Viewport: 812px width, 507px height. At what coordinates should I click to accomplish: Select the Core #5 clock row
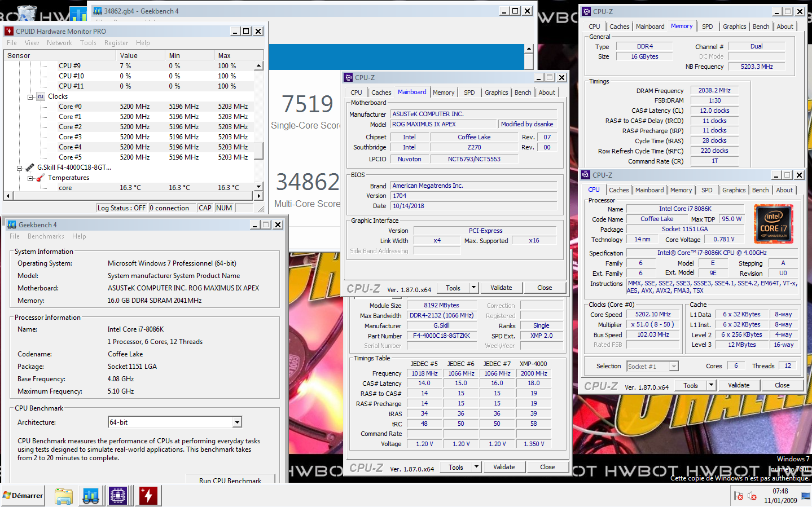click(x=129, y=157)
